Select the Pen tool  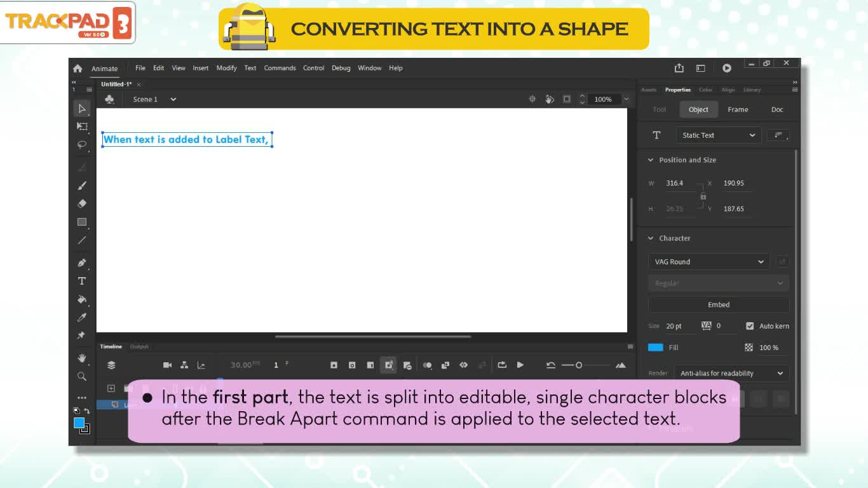point(82,263)
